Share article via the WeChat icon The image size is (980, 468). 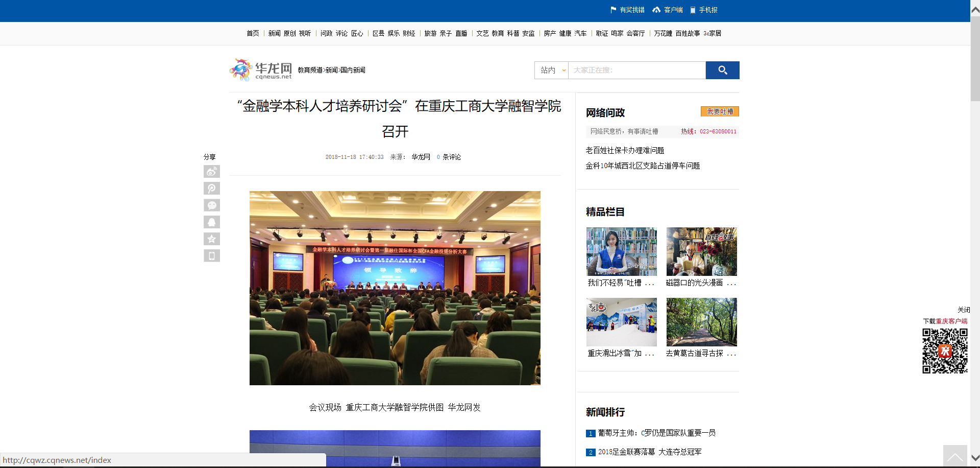(211, 205)
